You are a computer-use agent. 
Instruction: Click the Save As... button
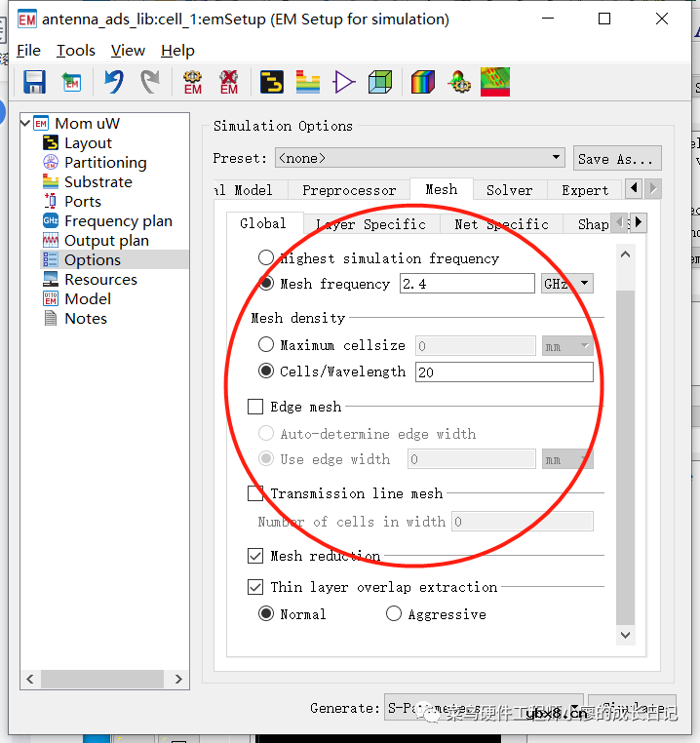coord(619,158)
